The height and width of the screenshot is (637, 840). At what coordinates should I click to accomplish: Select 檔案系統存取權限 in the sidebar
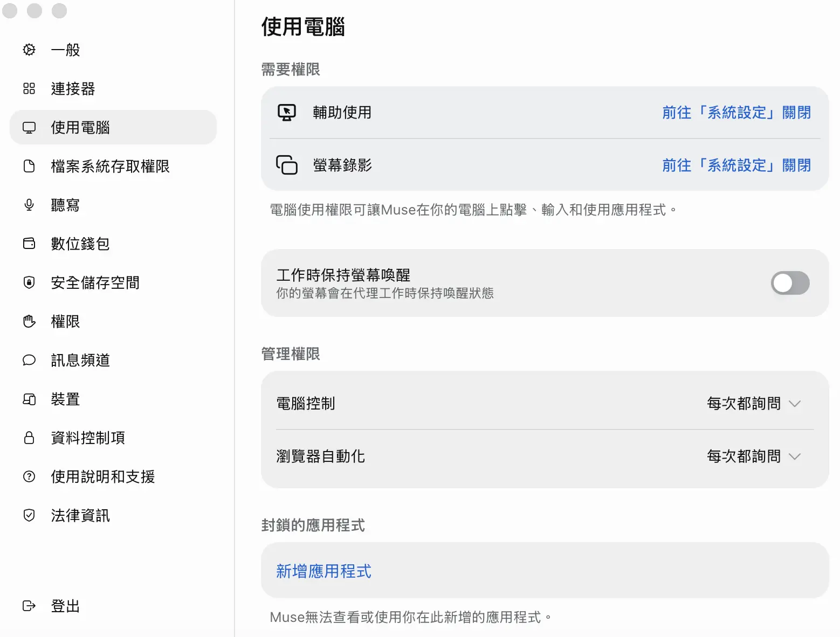click(x=113, y=167)
